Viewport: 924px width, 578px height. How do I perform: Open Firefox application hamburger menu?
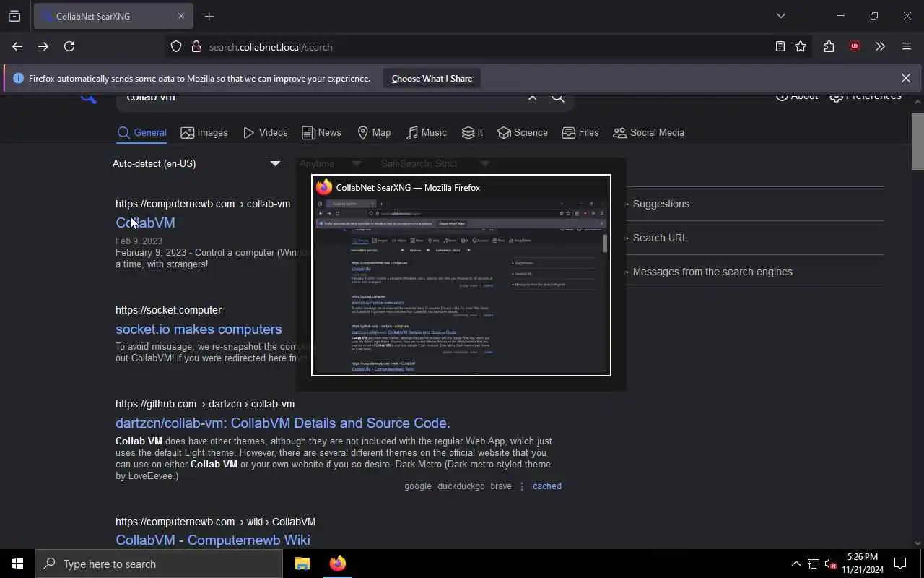pyautogui.click(x=907, y=46)
